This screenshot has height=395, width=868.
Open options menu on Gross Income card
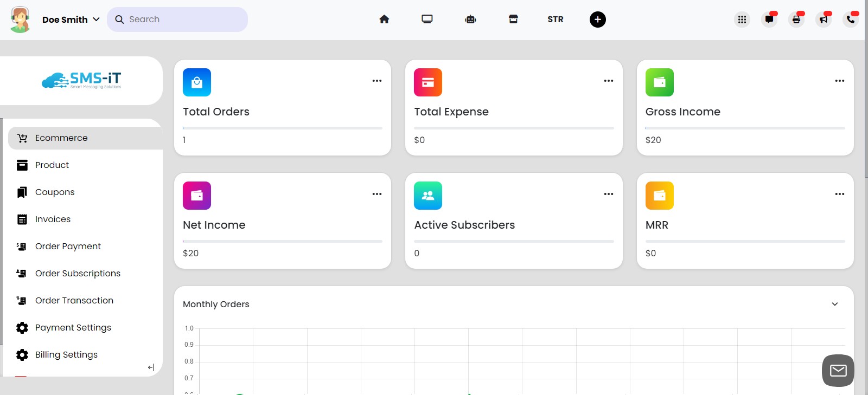(840, 81)
